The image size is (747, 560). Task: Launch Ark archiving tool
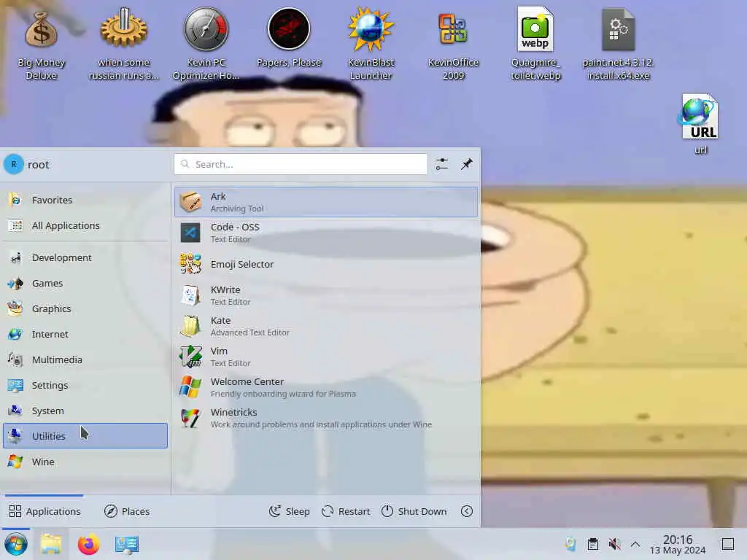(326, 202)
